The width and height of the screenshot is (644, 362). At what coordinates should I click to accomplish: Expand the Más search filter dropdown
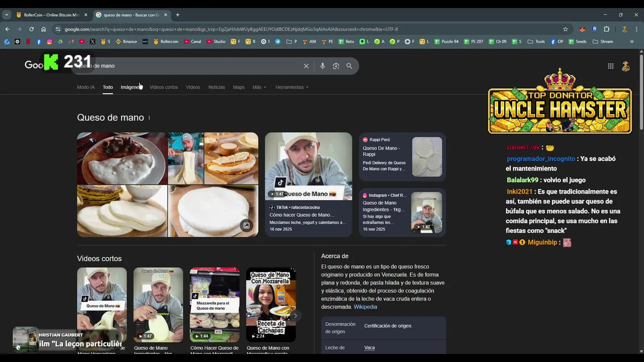point(259,87)
